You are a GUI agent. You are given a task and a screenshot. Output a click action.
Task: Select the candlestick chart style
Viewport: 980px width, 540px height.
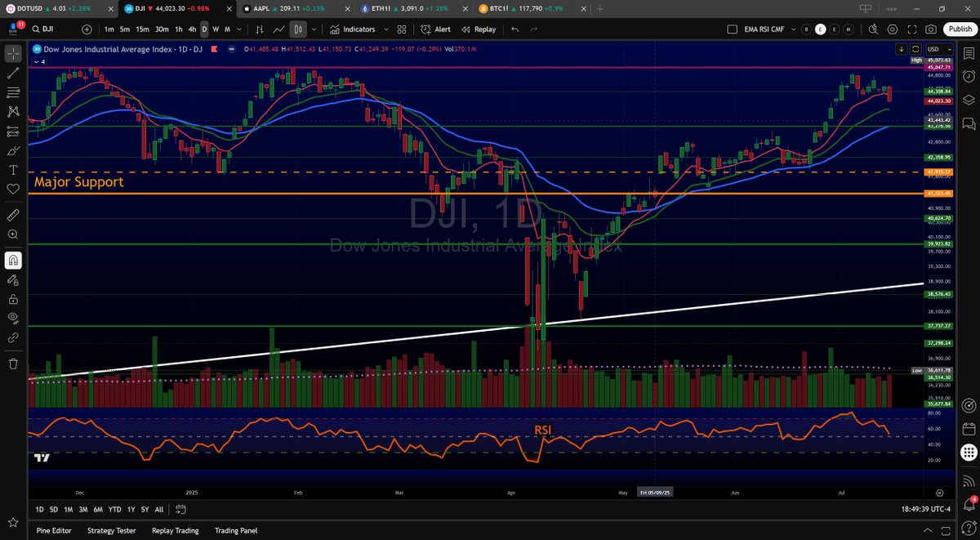299,29
